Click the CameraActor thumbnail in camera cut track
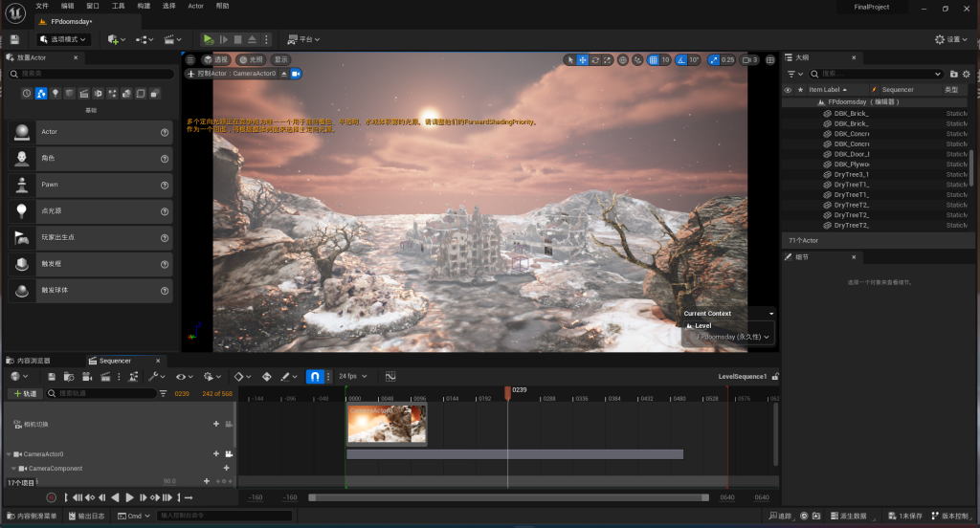The height and width of the screenshot is (528, 980). 387,425
